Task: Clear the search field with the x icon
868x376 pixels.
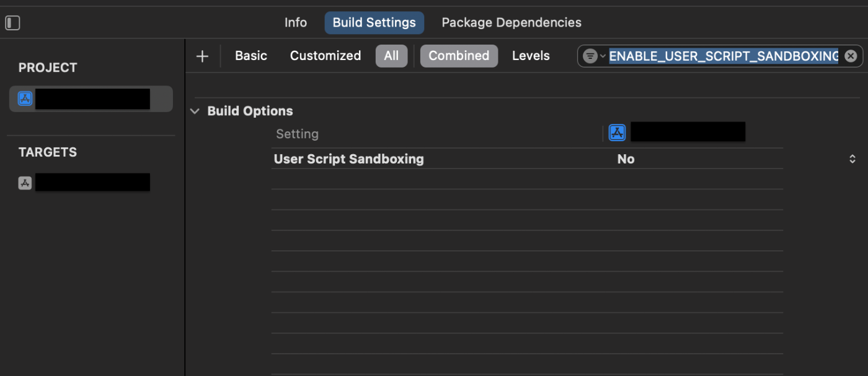Action: 849,55
